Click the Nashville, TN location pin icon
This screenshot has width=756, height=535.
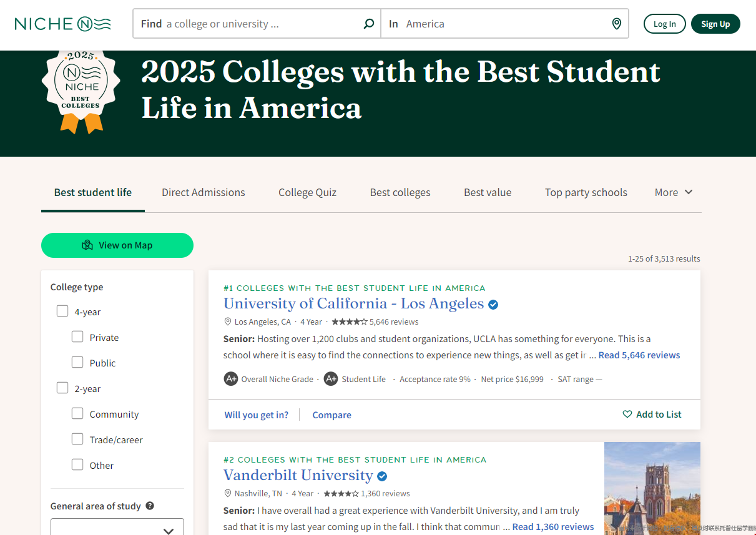[228, 493]
